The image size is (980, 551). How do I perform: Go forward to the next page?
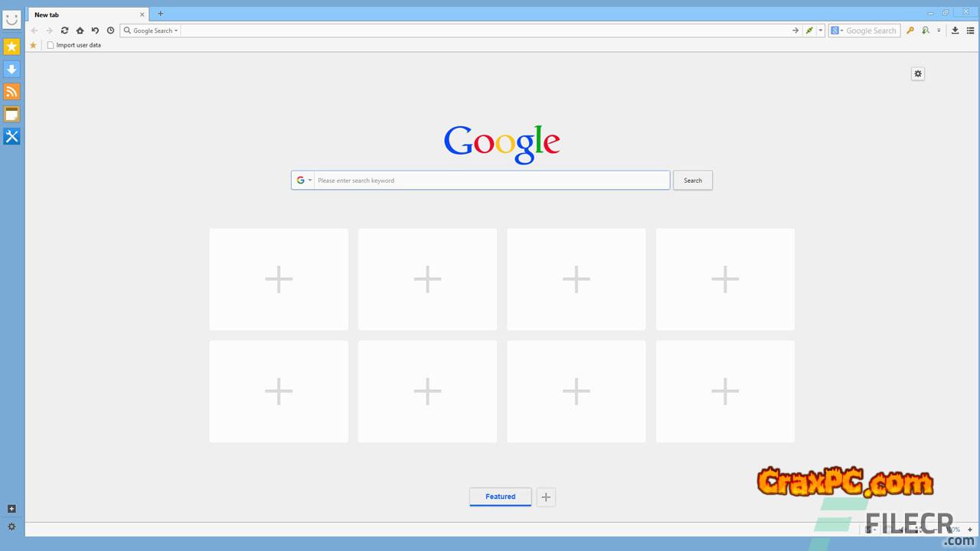49,31
